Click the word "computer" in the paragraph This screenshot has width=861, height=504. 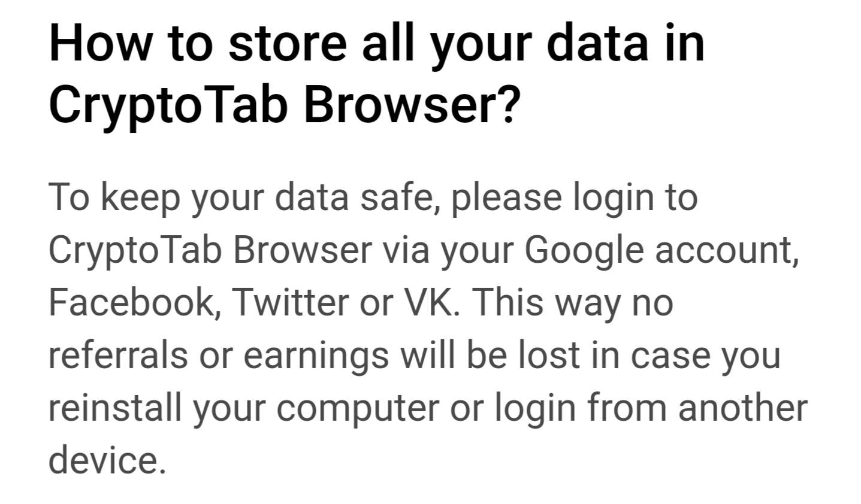[x=357, y=408]
